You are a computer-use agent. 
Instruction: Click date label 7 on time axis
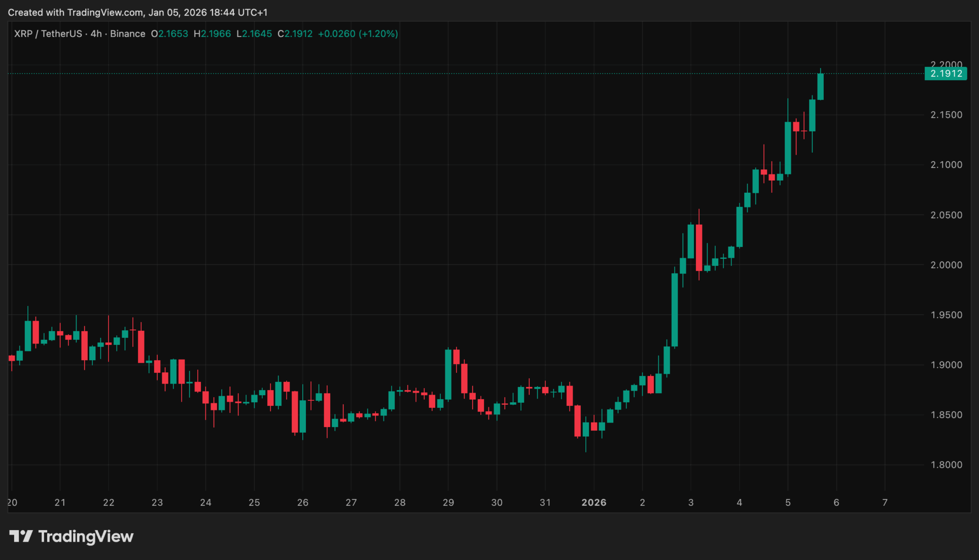885,502
